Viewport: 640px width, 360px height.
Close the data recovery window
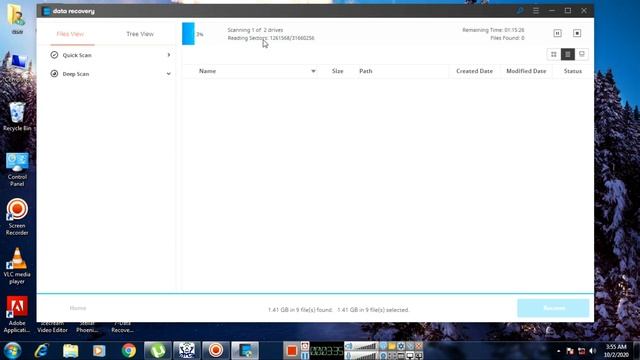(584, 11)
